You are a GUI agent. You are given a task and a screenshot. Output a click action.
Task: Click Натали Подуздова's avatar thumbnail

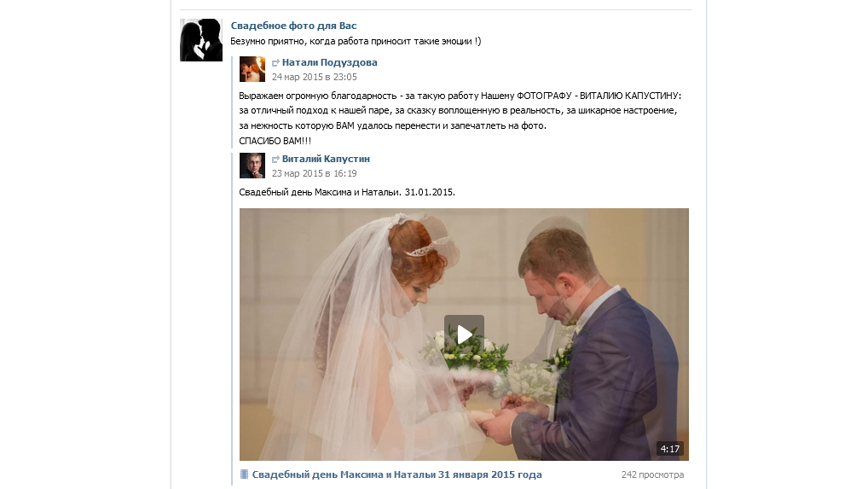point(252,69)
